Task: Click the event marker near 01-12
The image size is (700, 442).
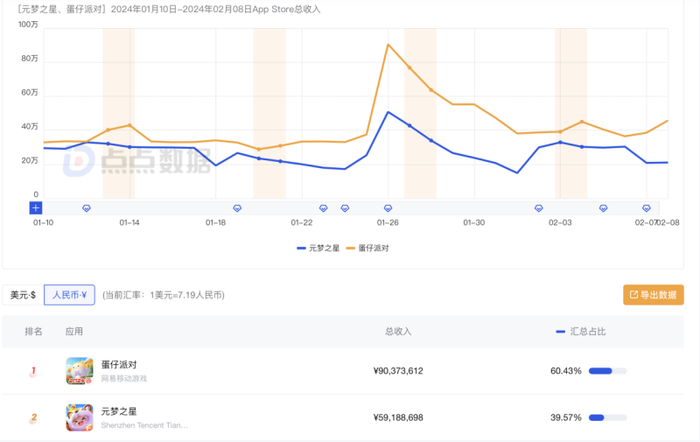Action: (x=86, y=208)
